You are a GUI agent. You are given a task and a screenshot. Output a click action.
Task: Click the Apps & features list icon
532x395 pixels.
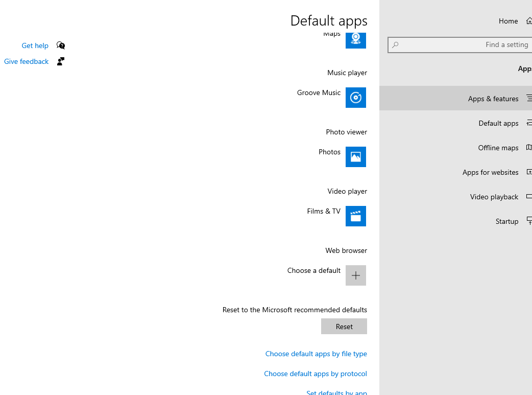pos(529,98)
